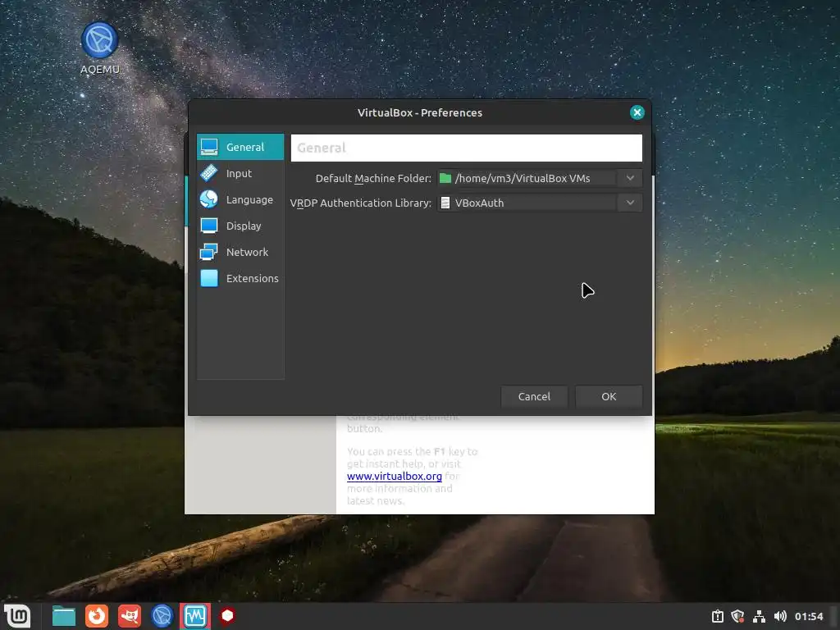840x630 pixels.
Task: Open the AQEMU desktop shortcut
Action: (99, 48)
